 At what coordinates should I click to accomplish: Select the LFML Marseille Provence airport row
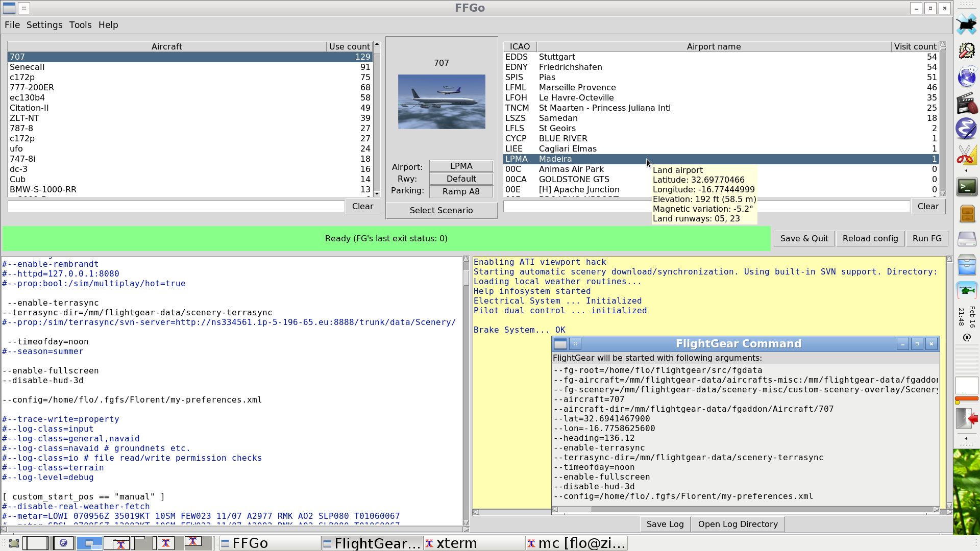pos(721,88)
